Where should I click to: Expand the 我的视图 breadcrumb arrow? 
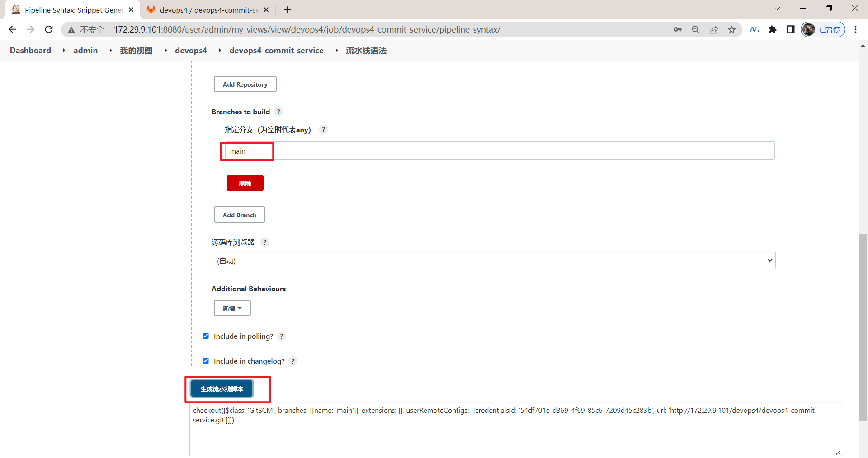tap(165, 51)
